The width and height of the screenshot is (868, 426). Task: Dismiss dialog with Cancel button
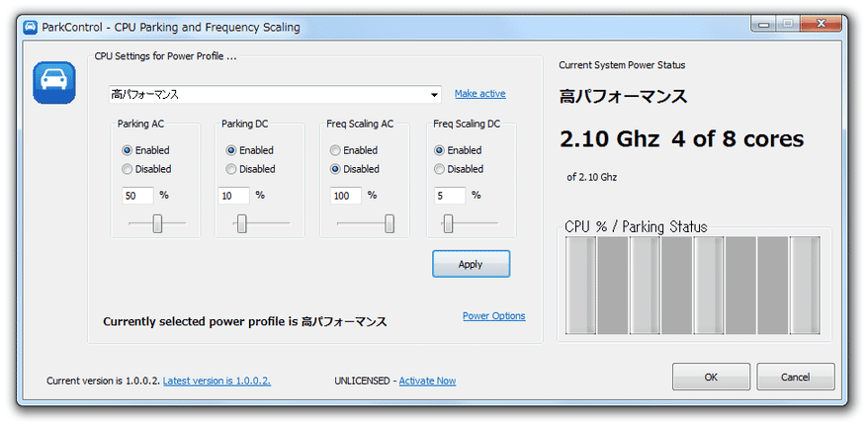click(796, 377)
